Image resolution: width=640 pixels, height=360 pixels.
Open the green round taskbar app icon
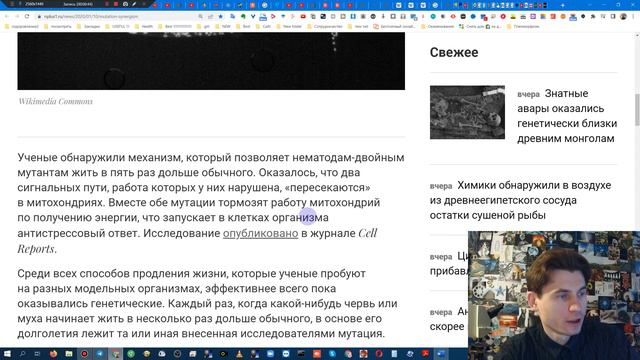click(x=131, y=354)
